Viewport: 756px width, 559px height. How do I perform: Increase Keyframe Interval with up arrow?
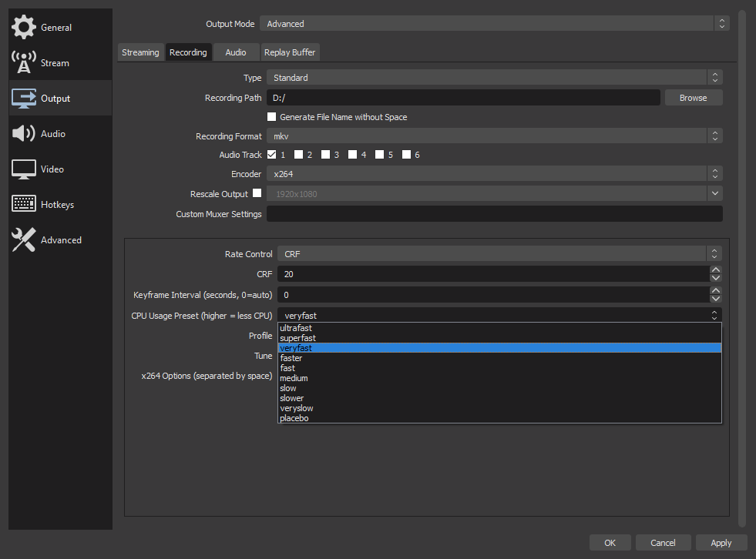point(716,290)
